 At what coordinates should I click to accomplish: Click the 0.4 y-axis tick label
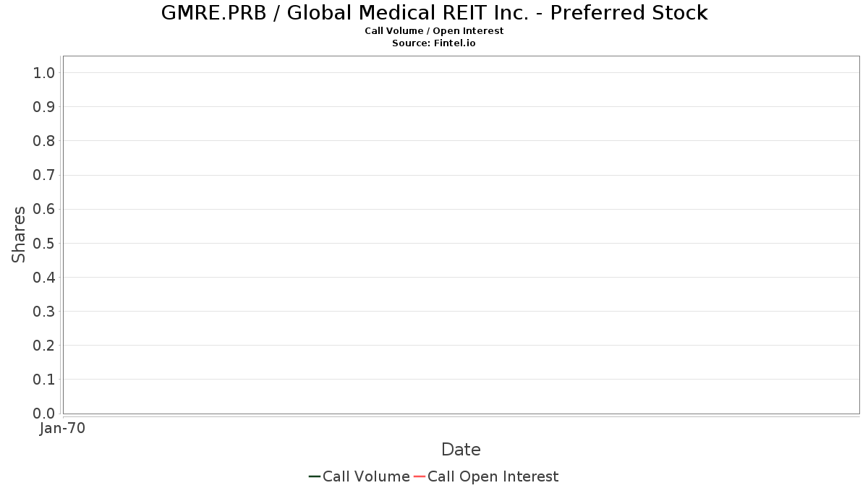click(x=44, y=278)
